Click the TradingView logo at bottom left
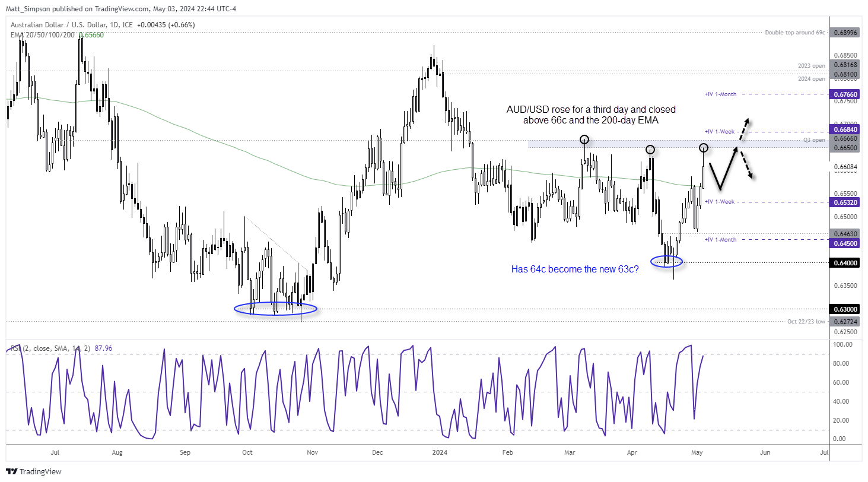This screenshot has height=482, width=868. coord(34,471)
